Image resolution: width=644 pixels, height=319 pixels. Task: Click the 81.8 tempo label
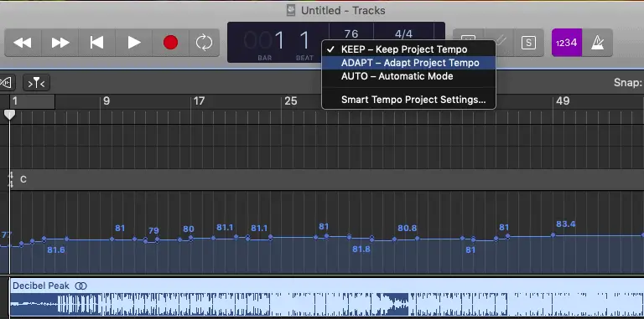point(361,249)
